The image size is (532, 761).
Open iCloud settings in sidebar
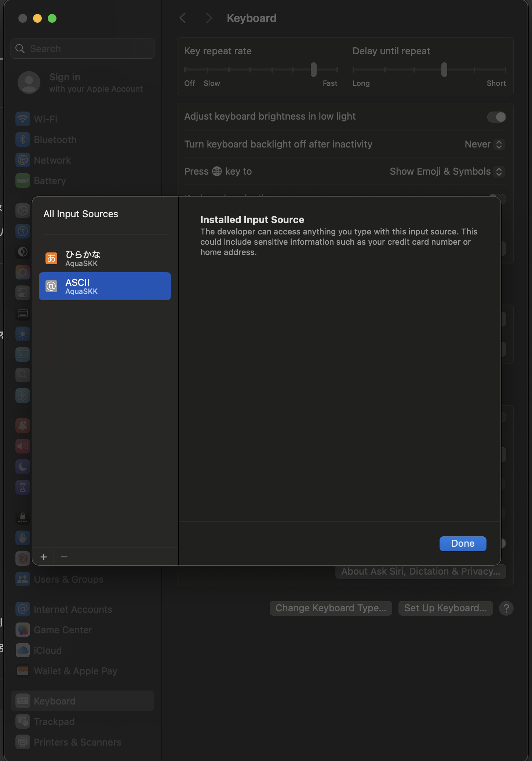[83, 650]
